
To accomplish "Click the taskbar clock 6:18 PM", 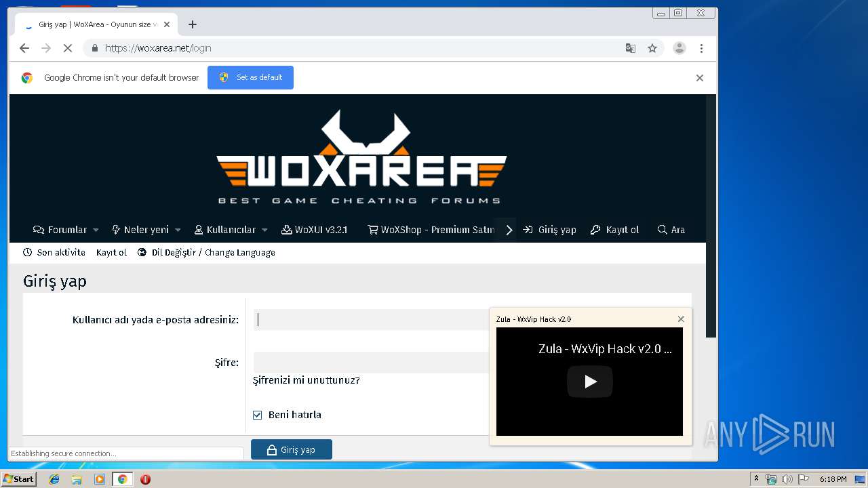I will tap(833, 479).
